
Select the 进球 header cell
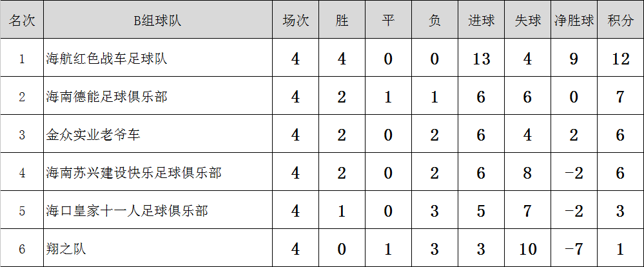[x=481, y=20]
